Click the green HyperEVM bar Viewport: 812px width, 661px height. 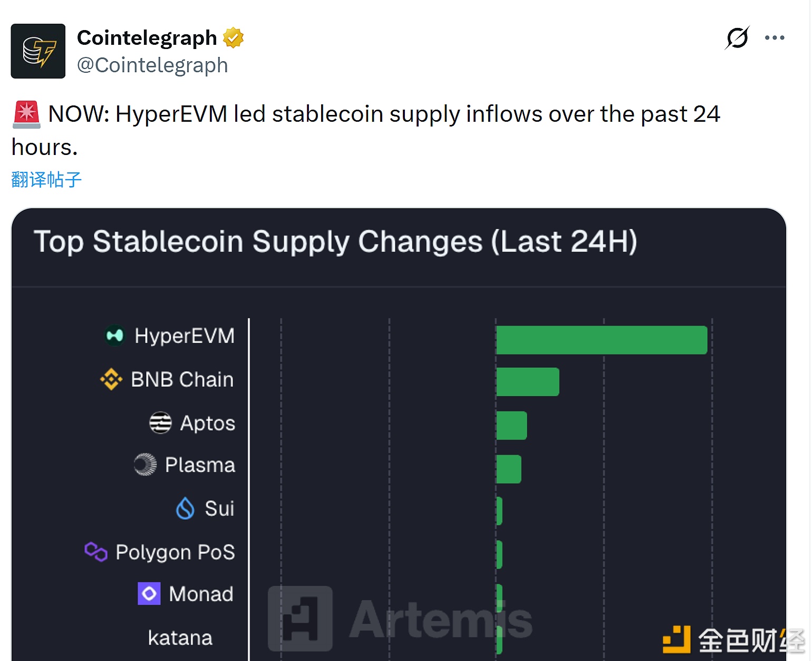tap(601, 340)
